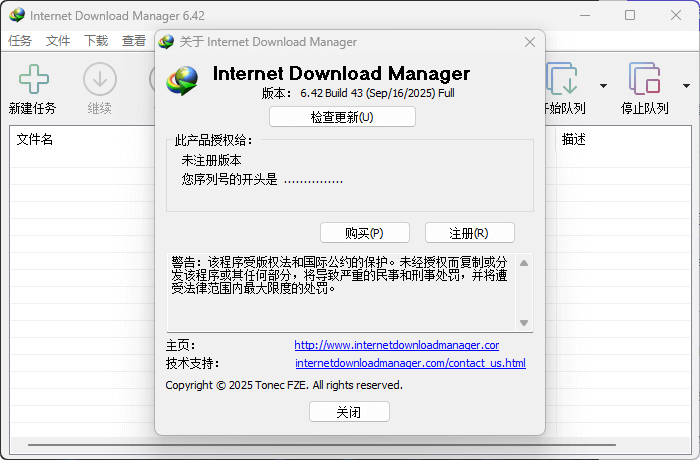The width and height of the screenshot is (700, 460).
Task: Click the 停止队列 stop queue icon
Action: coord(644,79)
